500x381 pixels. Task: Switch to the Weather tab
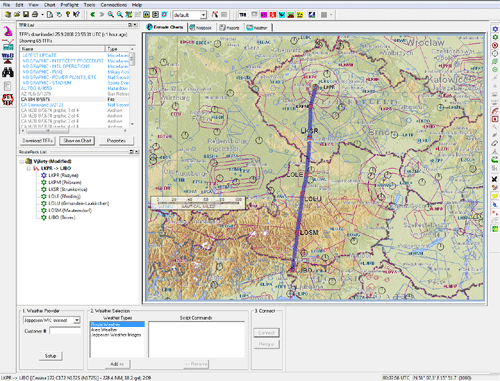coord(257,28)
